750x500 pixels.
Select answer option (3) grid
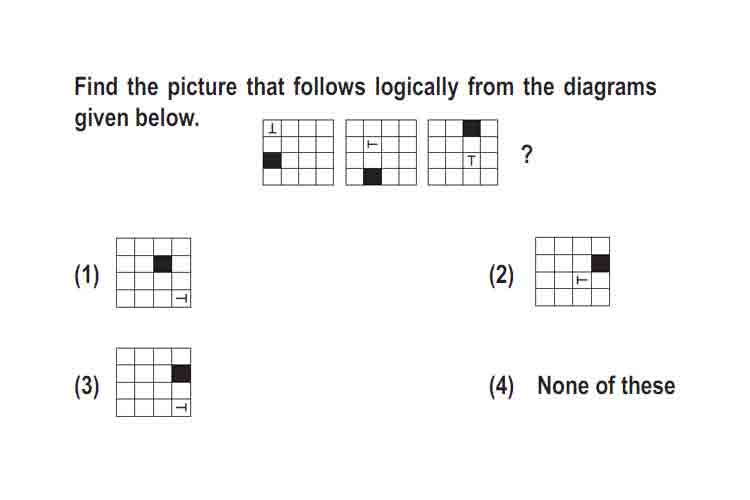click(154, 382)
